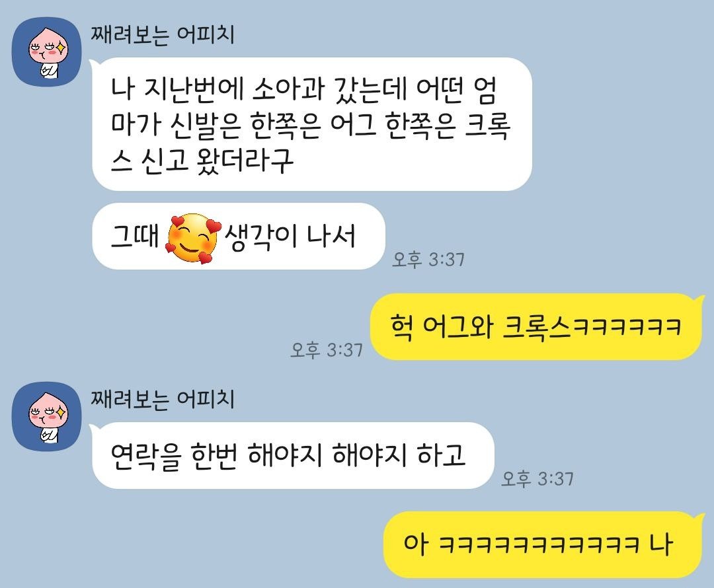
Task: Tap the heart-face emoji in the message
Action: point(194,239)
